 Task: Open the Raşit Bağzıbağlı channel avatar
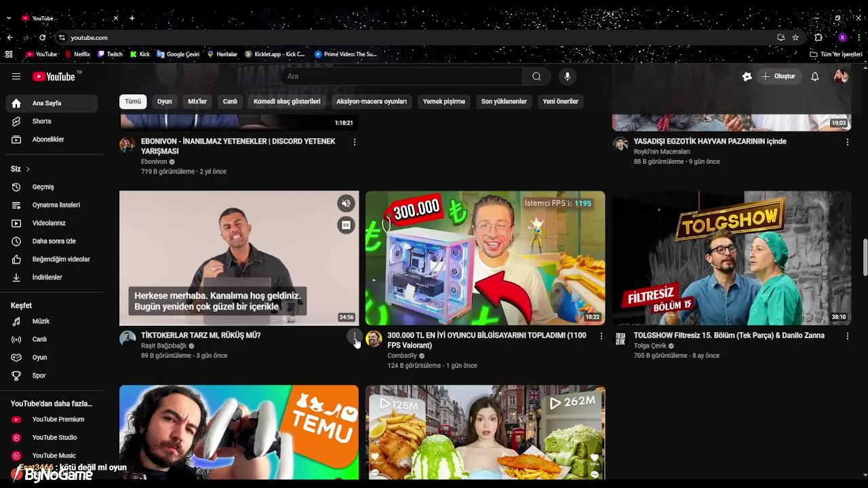point(127,338)
